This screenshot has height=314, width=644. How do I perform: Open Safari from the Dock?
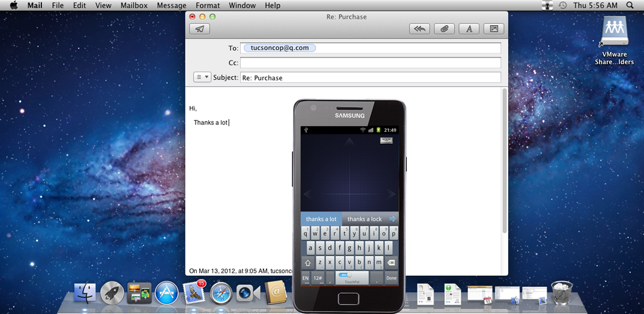221,293
